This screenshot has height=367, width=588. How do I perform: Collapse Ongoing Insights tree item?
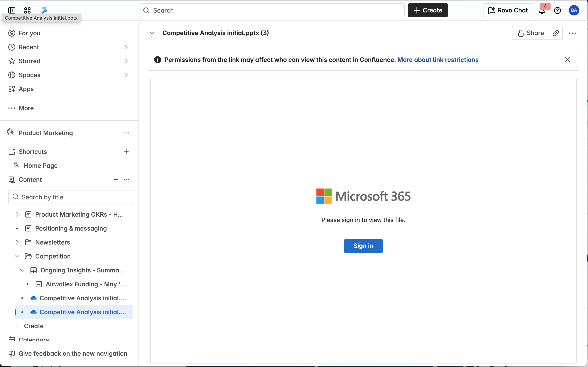(x=22, y=270)
